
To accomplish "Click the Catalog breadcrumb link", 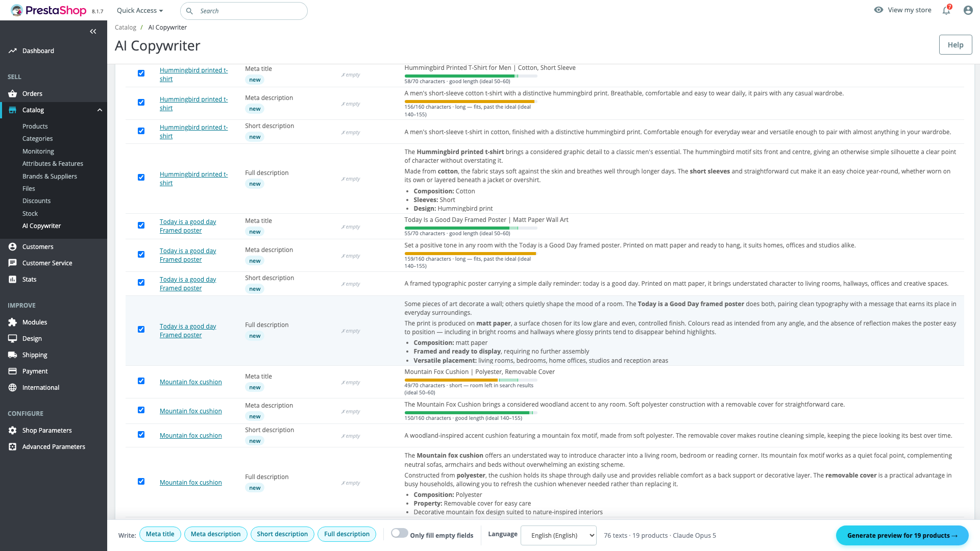I will point(126,28).
